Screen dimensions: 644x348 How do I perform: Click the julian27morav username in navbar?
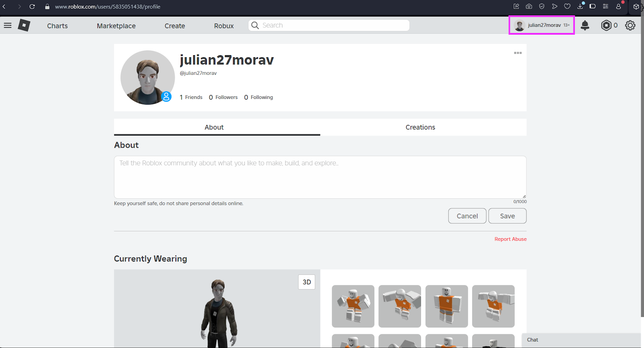544,25
